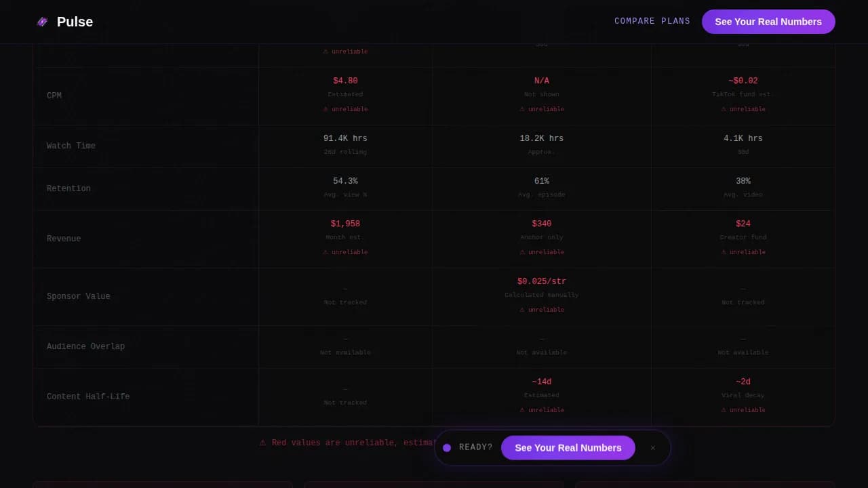This screenshot has width=868, height=488.
Task: Click the warning triangle in the red footnote
Action: [x=263, y=442]
